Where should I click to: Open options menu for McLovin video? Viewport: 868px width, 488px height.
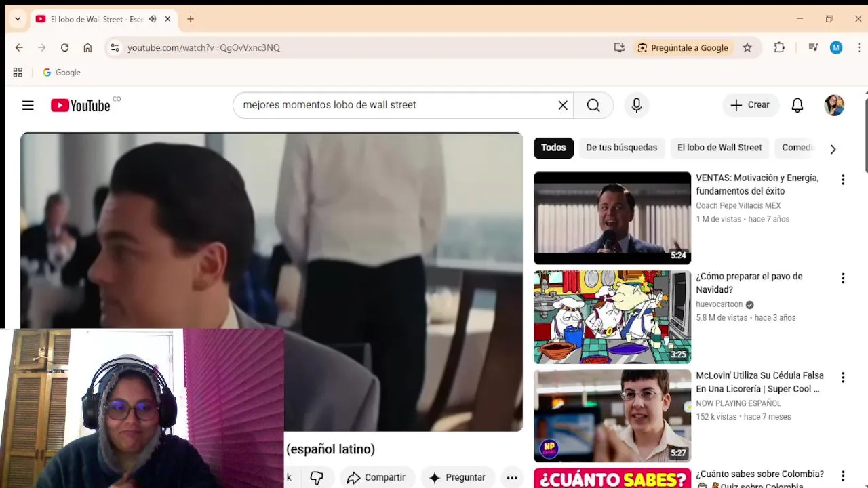pyautogui.click(x=843, y=378)
